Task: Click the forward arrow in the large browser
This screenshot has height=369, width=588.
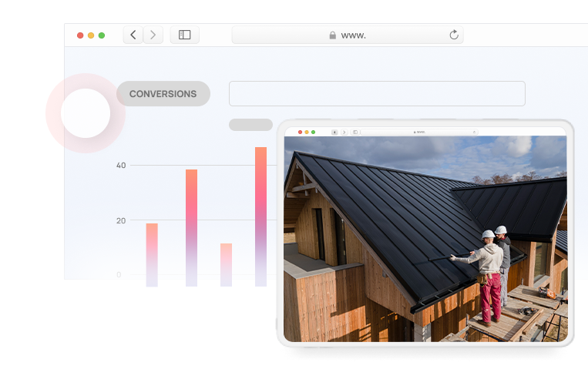Action: click(153, 35)
